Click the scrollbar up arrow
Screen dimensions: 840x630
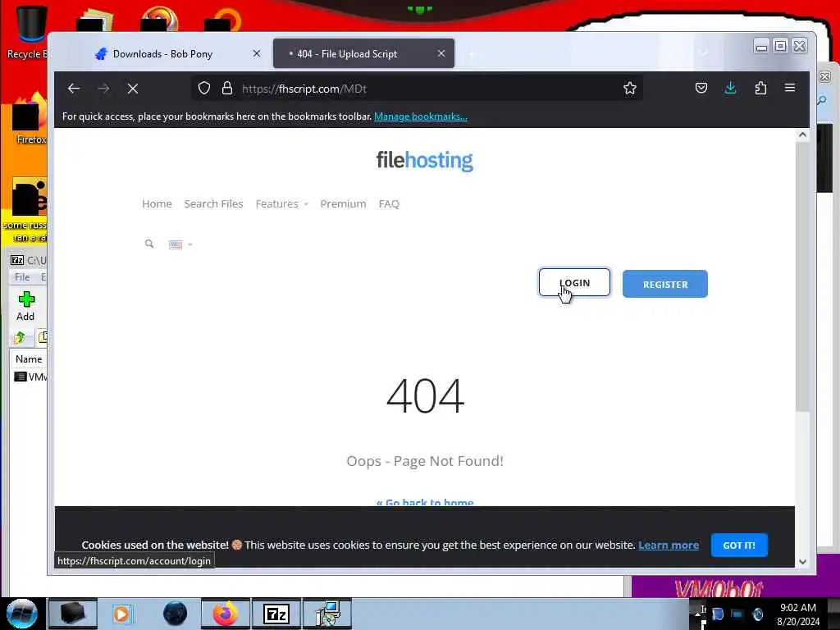pos(802,135)
